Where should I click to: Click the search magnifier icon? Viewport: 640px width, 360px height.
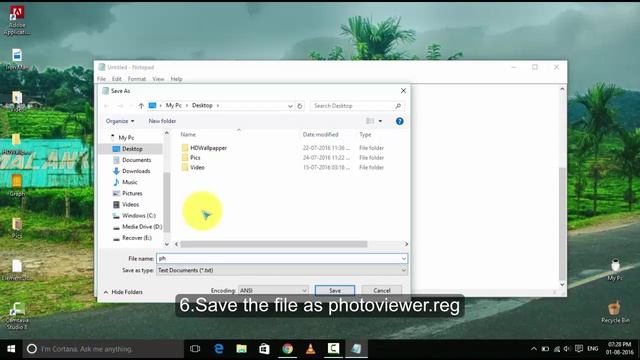coord(398,106)
